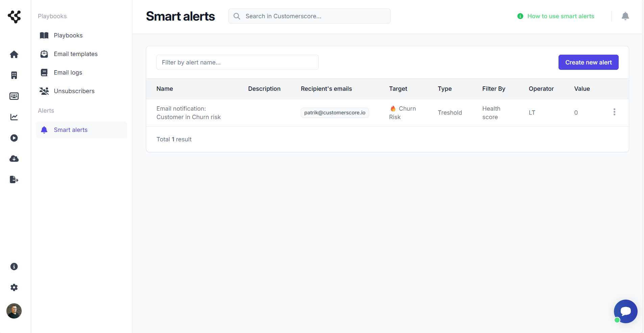Open the home dashboard icon

click(14, 54)
